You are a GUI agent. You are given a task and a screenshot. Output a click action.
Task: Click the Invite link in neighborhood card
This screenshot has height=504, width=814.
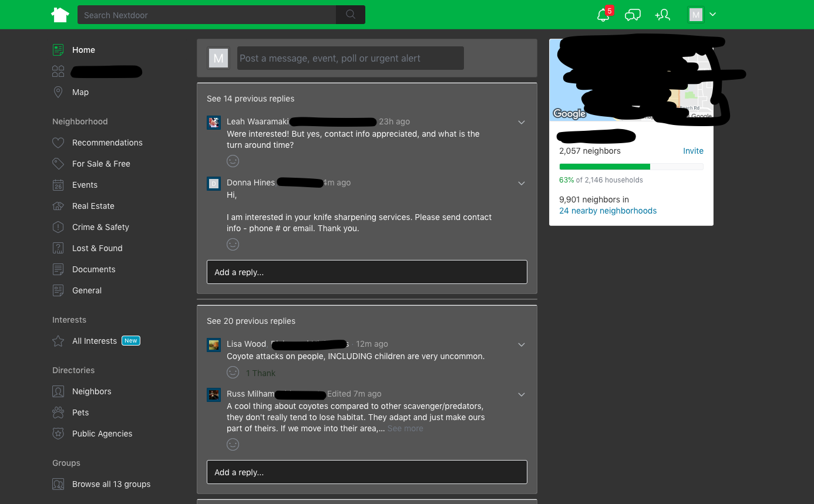[x=693, y=151]
